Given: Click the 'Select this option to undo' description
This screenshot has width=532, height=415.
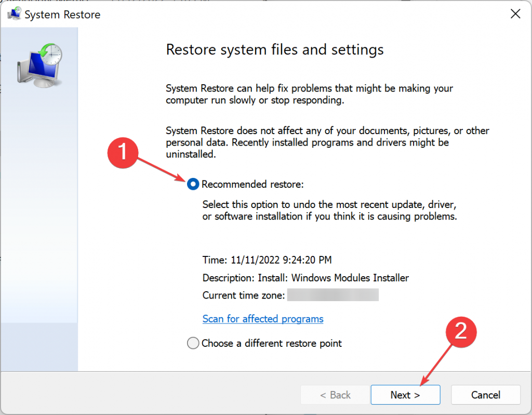Looking at the screenshot, I should point(330,211).
